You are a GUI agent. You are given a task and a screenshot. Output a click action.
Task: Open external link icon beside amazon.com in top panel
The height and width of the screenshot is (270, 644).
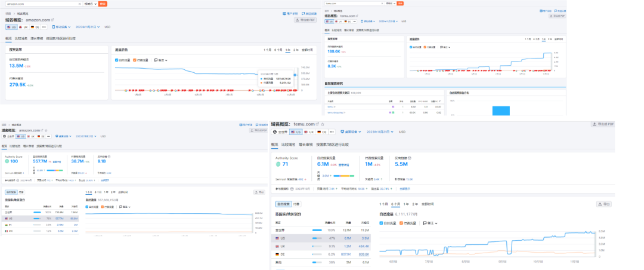(52, 19)
